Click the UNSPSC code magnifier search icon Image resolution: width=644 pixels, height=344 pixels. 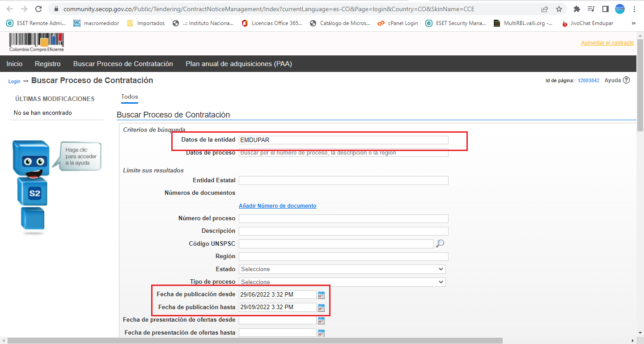coord(440,243)
